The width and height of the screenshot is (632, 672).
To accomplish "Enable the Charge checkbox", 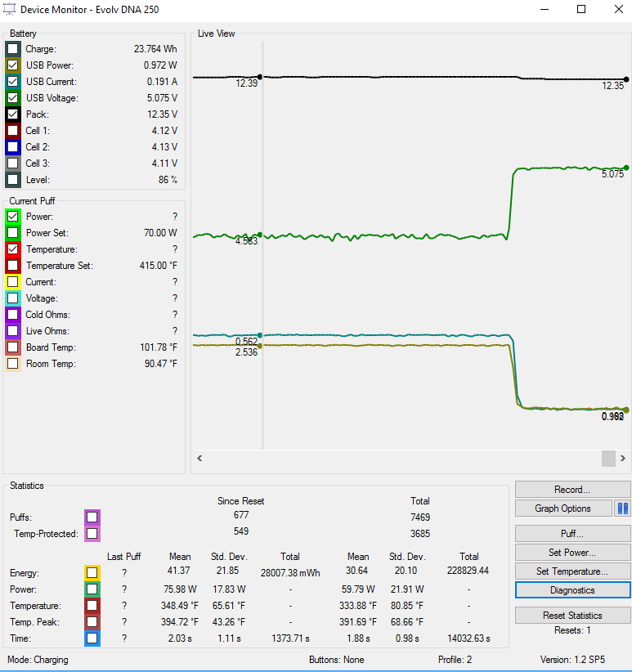I will (x=13, y=49).
